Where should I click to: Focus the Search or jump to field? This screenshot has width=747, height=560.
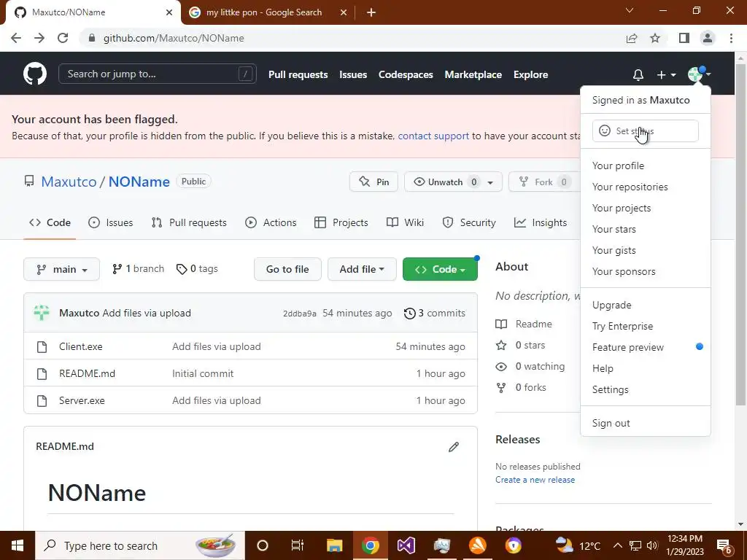(158, 74)
